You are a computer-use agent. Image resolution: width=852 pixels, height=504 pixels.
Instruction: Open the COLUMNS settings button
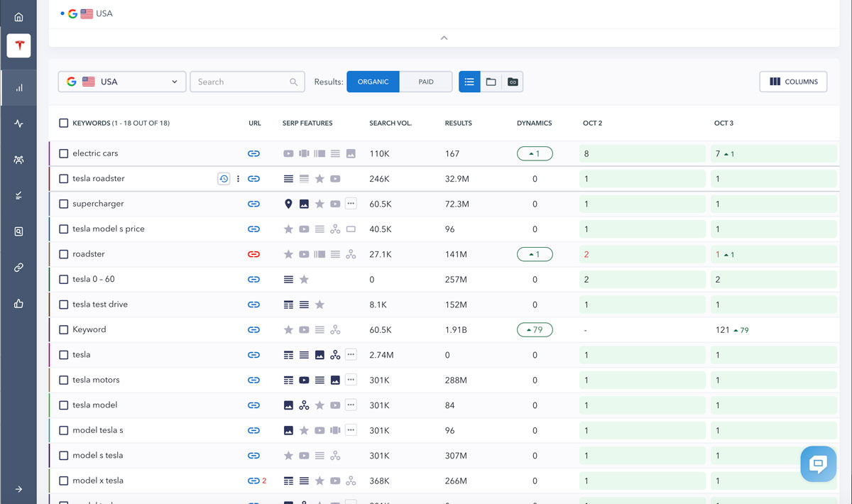pyautogui.click(x=793, y=82)
